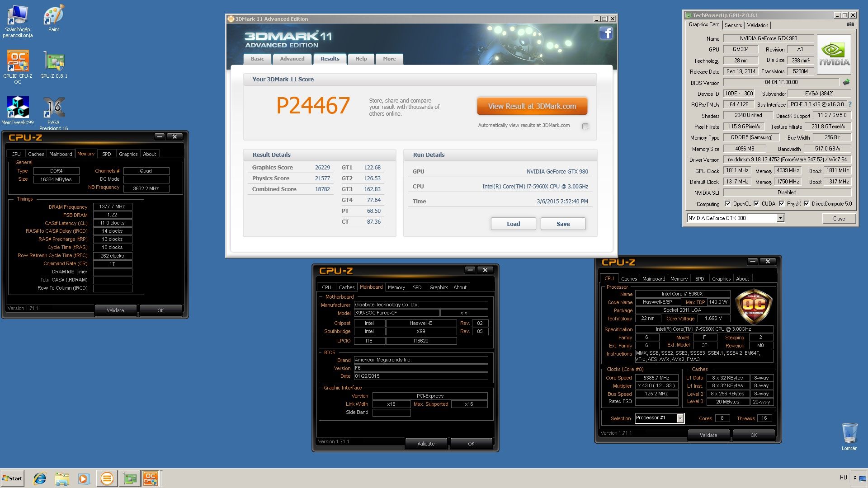This screenshot has width=868, height=488.
Task: Click the Save button in Run Details
Action: click(x=563, y=224)
